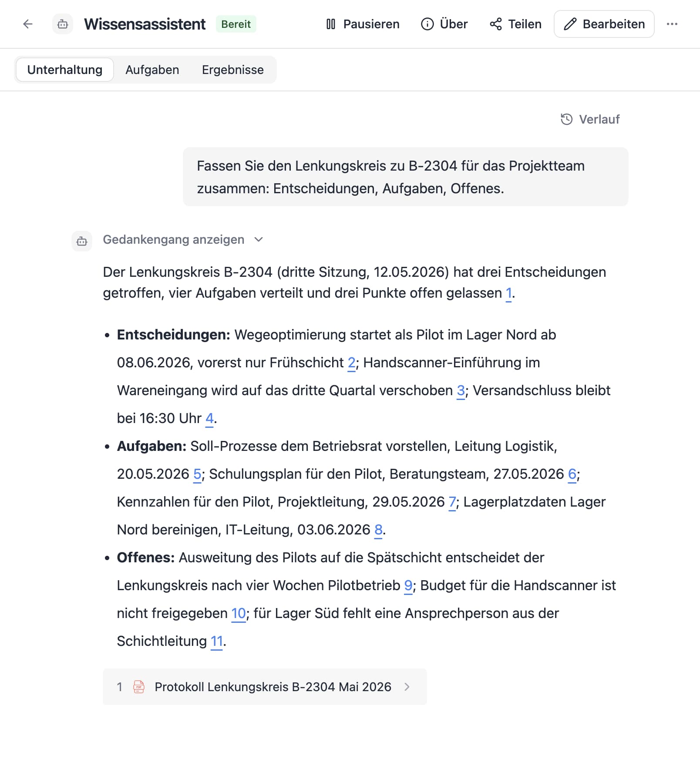Open citation 4 after 16:30 Uhr

click(209, 419)
